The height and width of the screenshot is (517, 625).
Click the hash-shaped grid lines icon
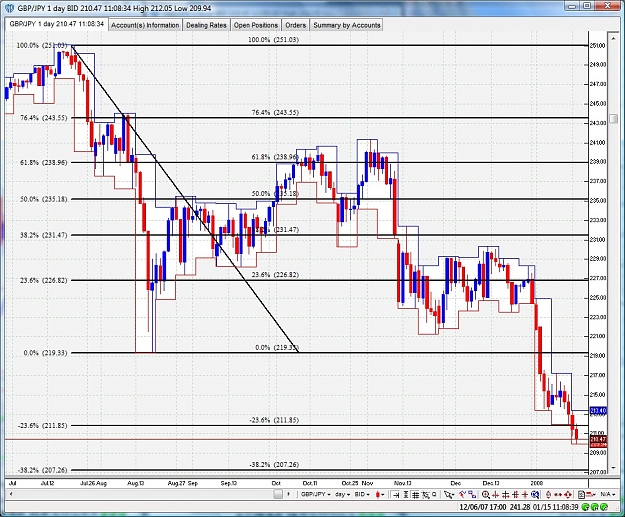pos(515,495)
